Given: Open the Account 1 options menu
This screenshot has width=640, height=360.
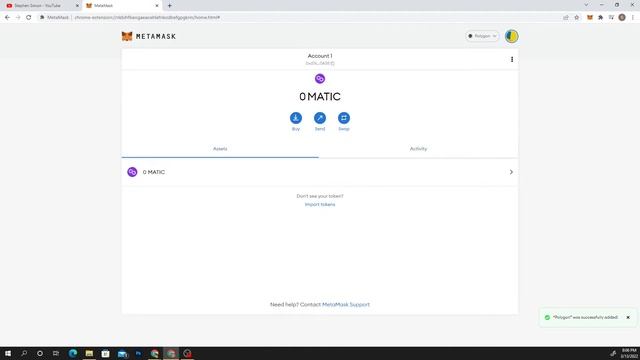Looking at the screenshot, I should coord(512,60).
